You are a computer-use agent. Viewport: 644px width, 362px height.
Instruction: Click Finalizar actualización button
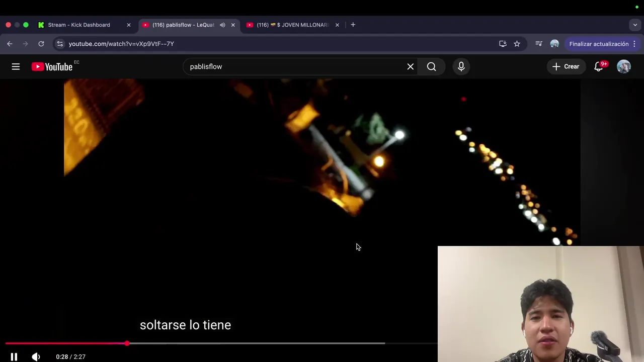coord(599,44)
